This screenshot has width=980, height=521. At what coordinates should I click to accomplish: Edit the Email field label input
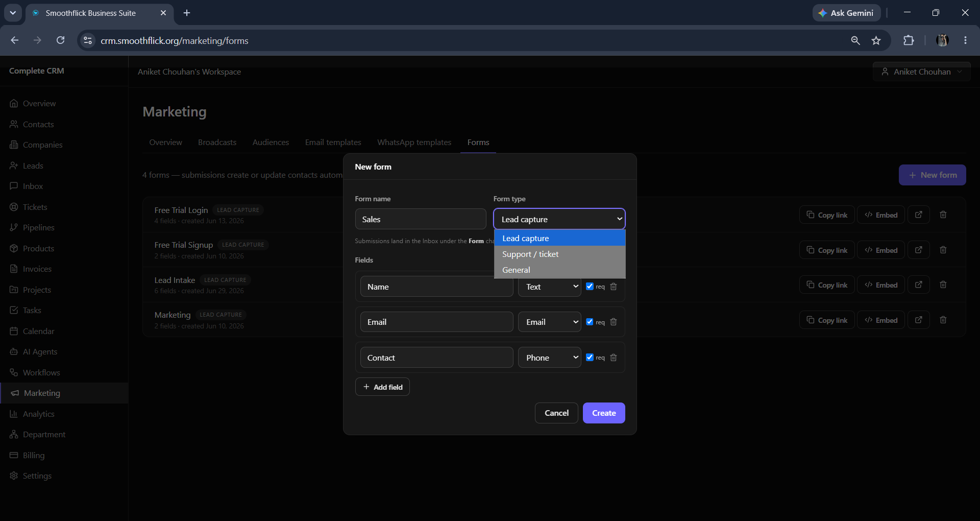point(436,322)
